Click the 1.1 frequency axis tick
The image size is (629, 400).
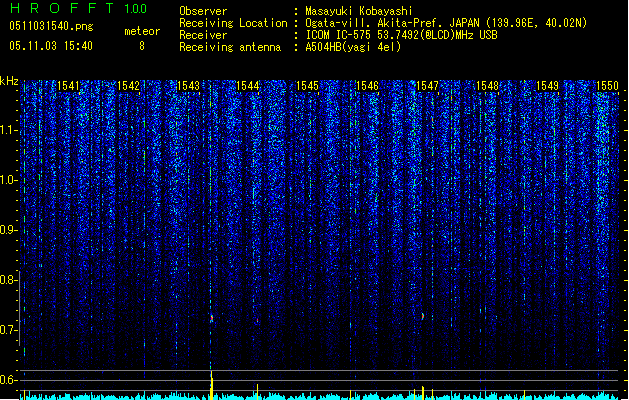pos(8,130)
